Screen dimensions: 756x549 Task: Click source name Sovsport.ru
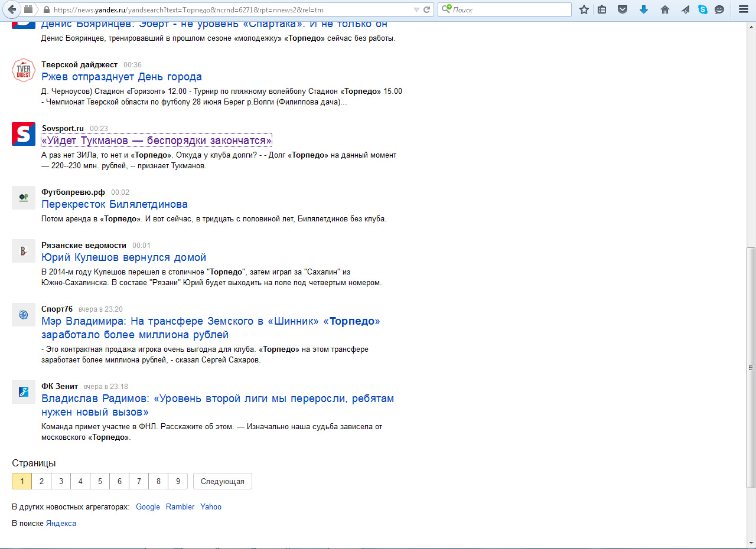click(63, 128)
